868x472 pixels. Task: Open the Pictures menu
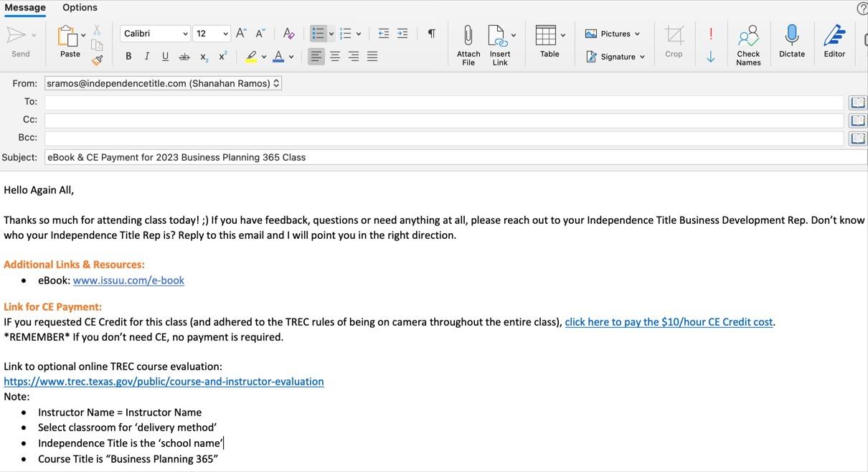click(x=613, y=34)
